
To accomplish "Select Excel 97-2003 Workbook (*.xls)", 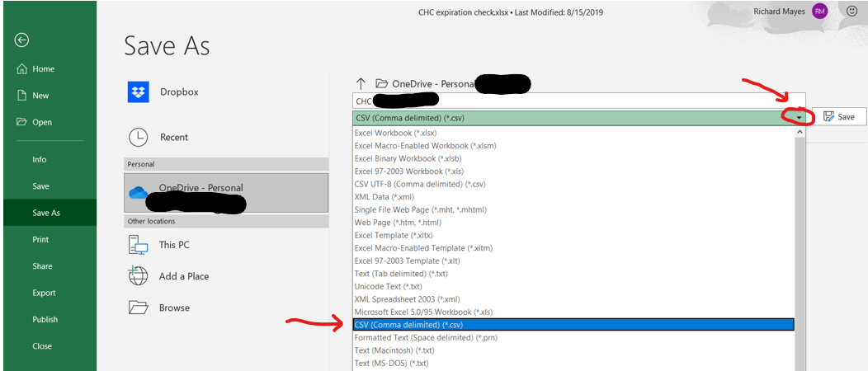I will click(x=573, y=171).
